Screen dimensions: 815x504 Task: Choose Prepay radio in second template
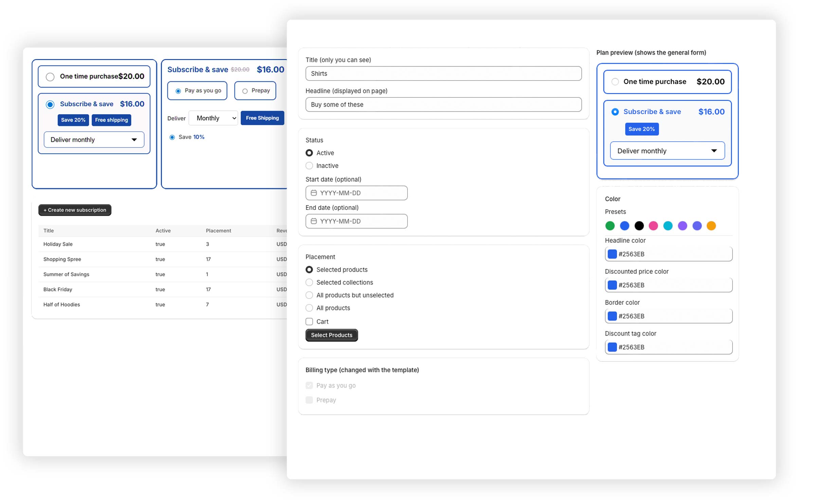(245, 91)
